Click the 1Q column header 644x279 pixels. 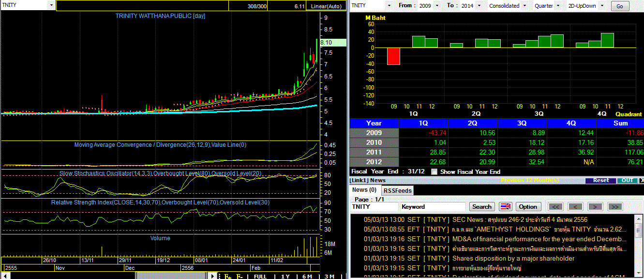pos(423,123)
